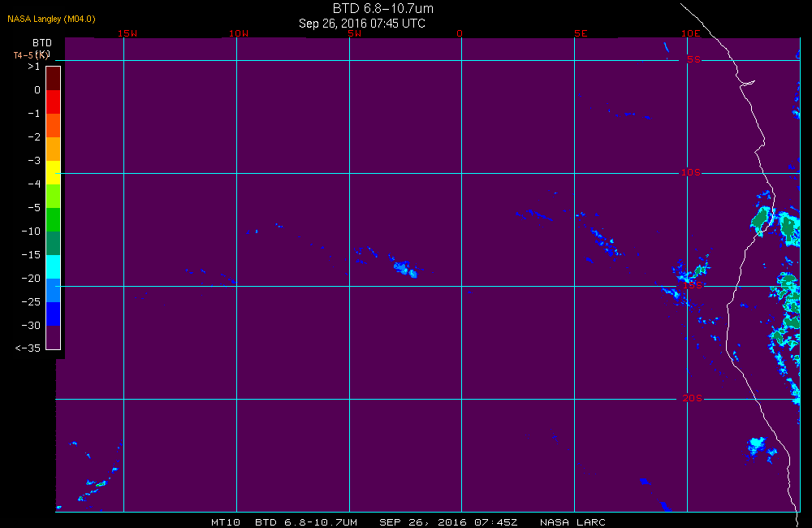Viewport: 812px width, 528px height.
Task: Click the red '0' longitude label
Action: pos(460,33)
